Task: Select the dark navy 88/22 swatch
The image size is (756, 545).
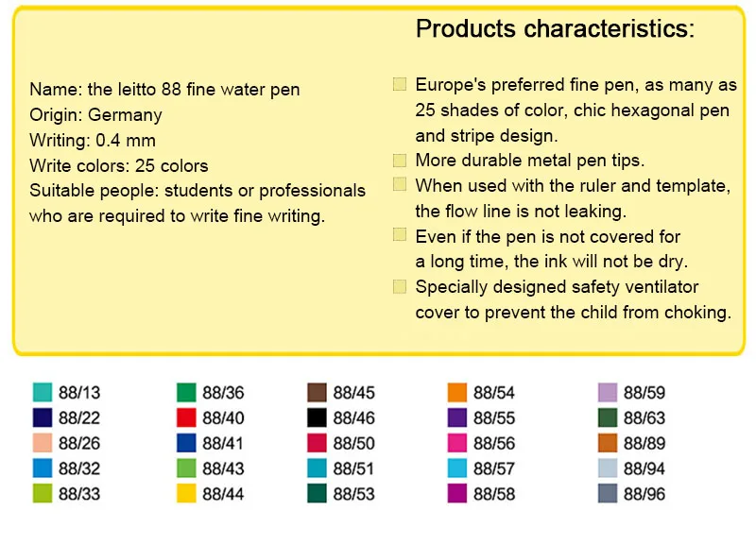Action: coord(43,417)
